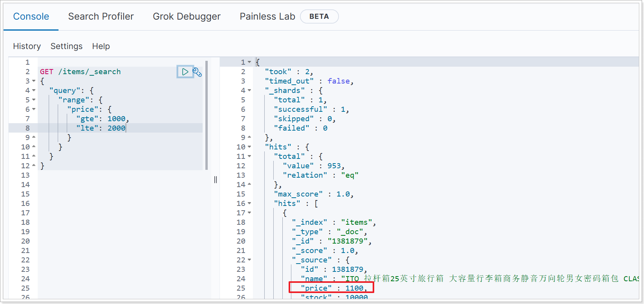Screen dimensions: 644x304
Task: Collapse response root at output line 1
Action: coord(249,62)
